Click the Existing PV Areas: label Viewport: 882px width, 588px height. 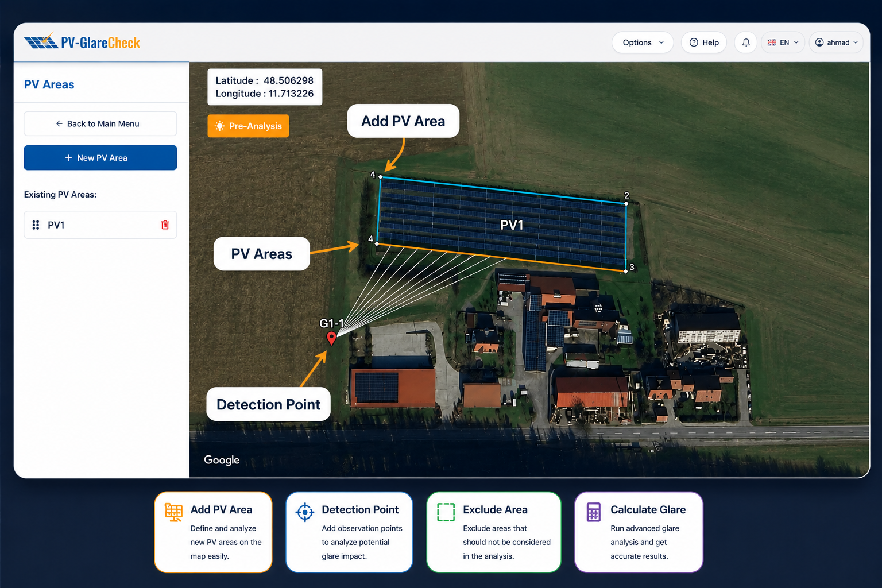coord(60,195)
